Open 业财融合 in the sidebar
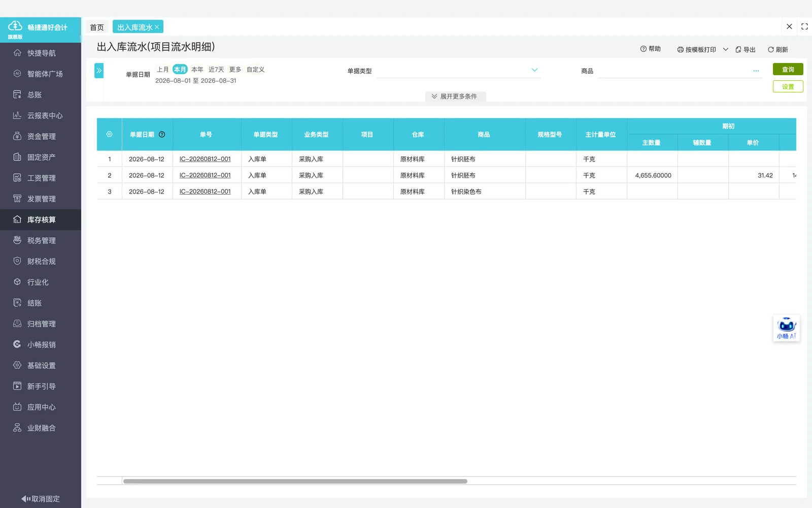 click(41, 428)
